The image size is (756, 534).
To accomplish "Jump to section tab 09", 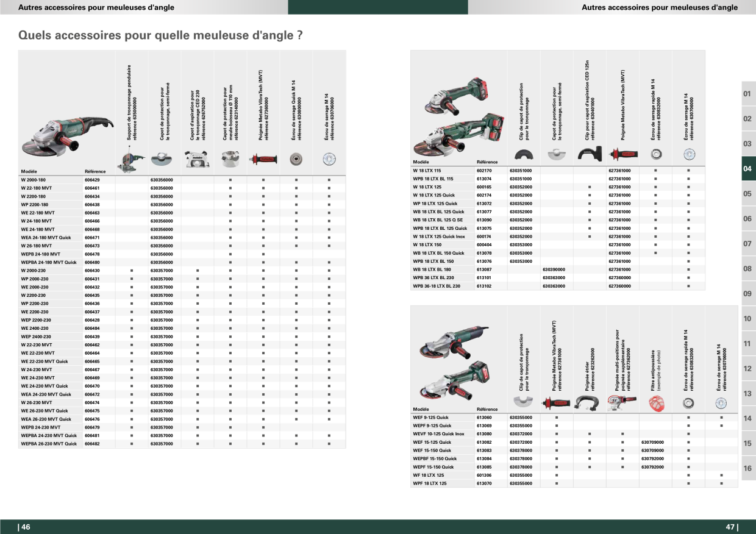I will pos(747,294).
